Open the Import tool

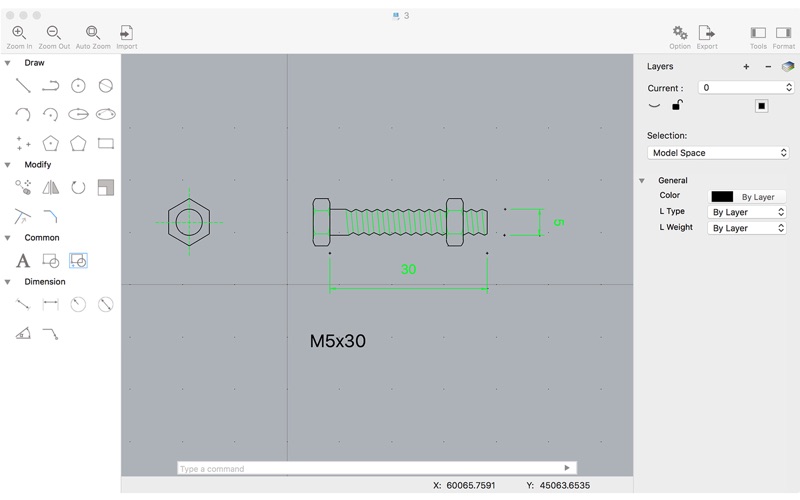(127, 37)
